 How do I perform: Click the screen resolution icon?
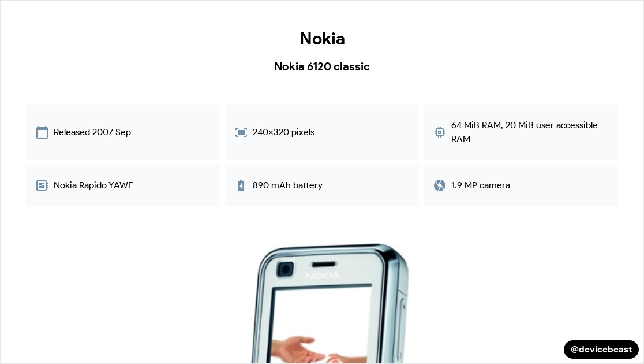click(x=241, y=132)
